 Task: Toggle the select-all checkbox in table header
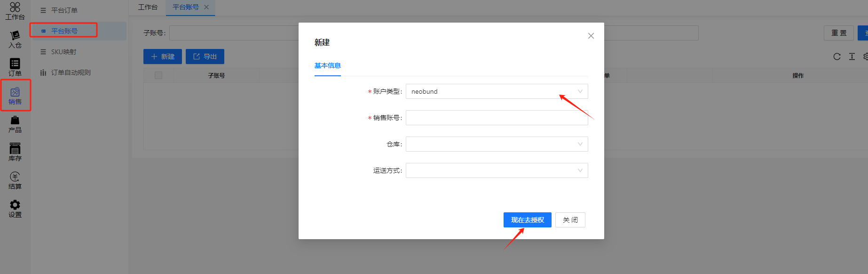pos(158,75)
